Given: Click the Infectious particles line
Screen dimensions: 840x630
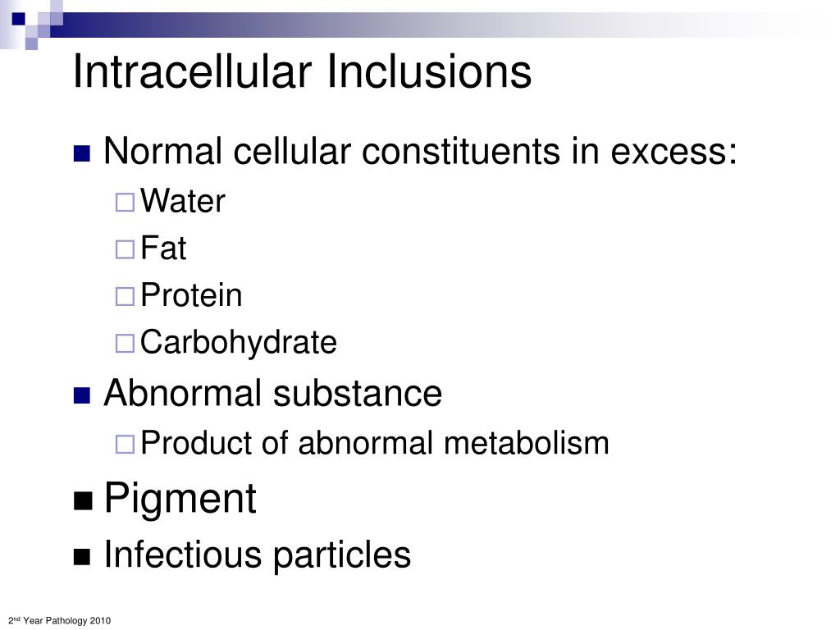Looking at the screenshot, I should click(257, 555).
